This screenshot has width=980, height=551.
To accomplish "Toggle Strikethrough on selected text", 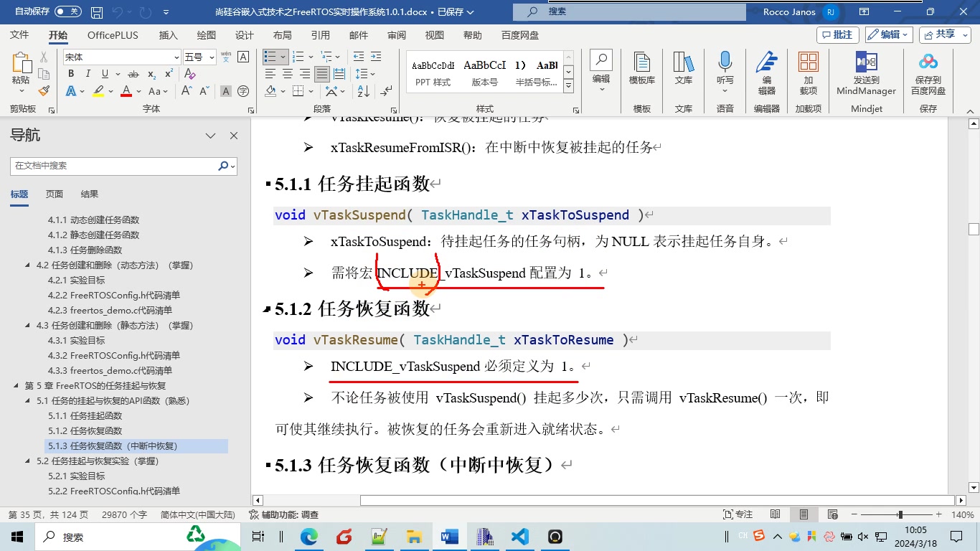I will pyautogui.click(x=133, y=74).
